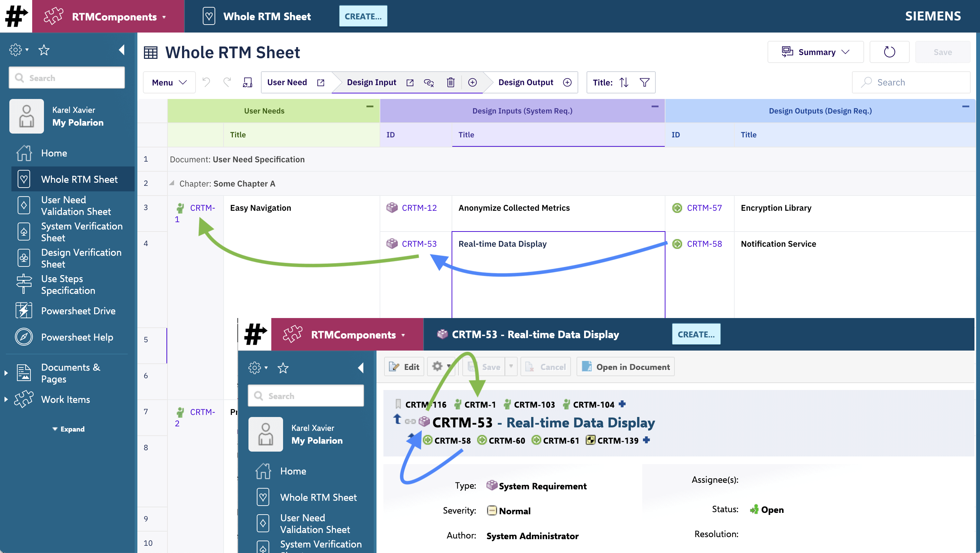Click the CREATE... button in overlay header
Viewport: 980px width, 553px height.
[696, 334]
